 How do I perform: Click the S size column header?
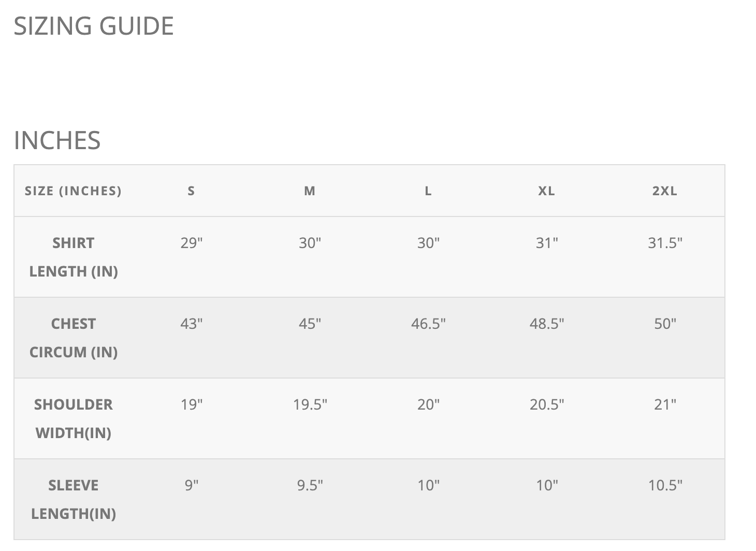tap(191, 191)
